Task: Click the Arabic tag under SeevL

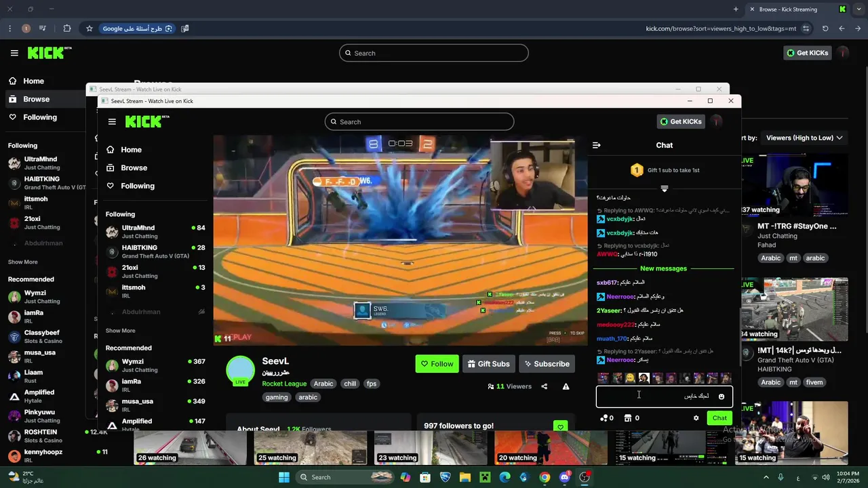Action: pyautogui.click(x=323, y=384)
